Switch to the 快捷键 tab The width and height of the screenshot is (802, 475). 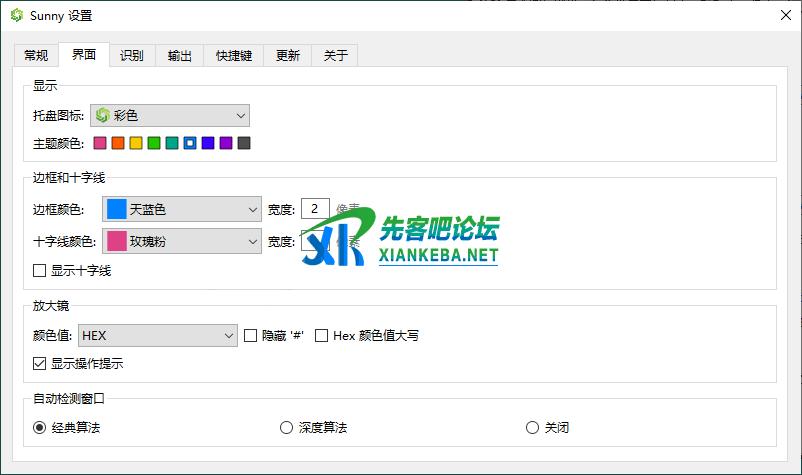click(233, 56)
